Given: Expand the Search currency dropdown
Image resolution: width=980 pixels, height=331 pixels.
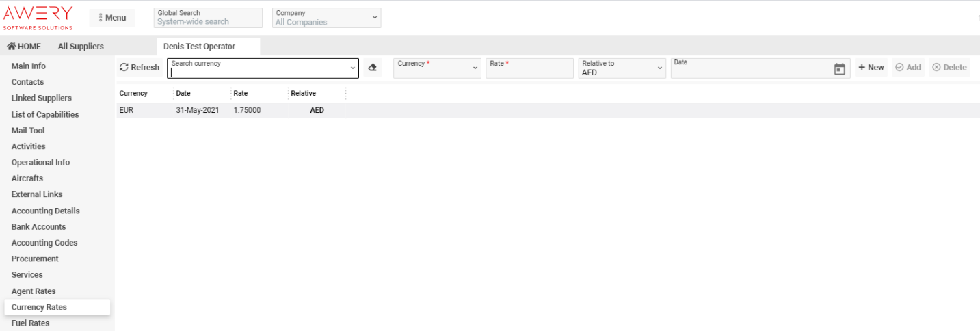Looking at the screenshot, I should click(x=353, y=68).
